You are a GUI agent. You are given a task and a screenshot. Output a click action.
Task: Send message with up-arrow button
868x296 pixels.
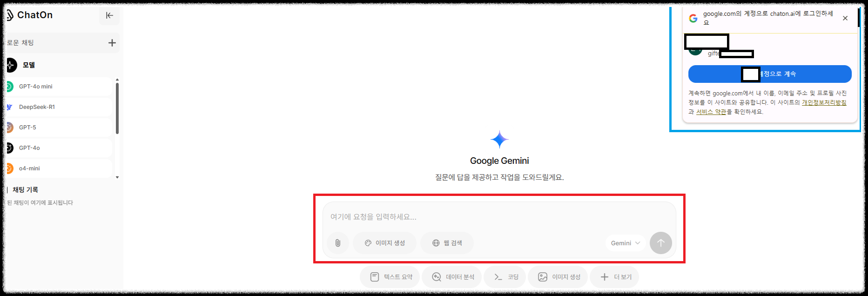click(661, 243)
